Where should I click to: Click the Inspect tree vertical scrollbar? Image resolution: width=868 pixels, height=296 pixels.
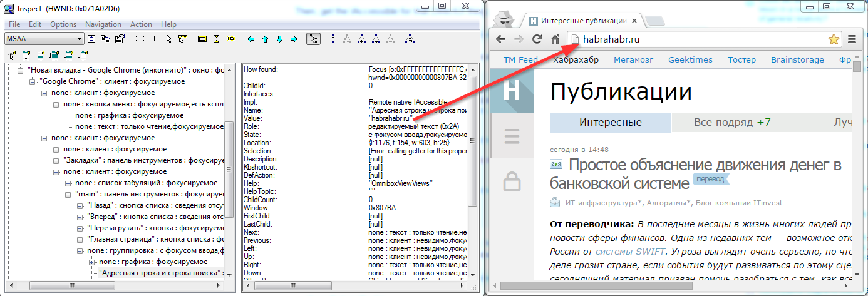point(229,169)
